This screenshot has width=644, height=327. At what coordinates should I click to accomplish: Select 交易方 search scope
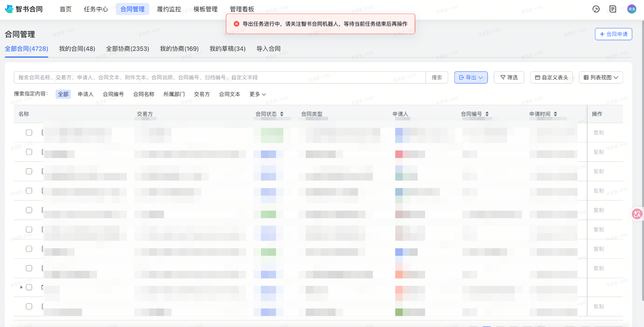pyautogui.click(x=202, y=94)
